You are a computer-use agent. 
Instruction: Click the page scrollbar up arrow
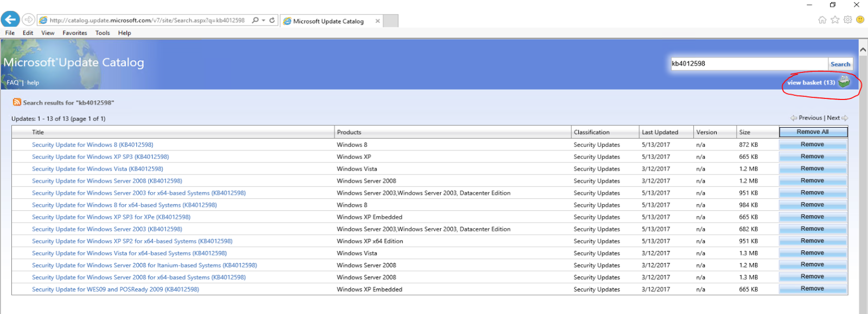[863, 49]
